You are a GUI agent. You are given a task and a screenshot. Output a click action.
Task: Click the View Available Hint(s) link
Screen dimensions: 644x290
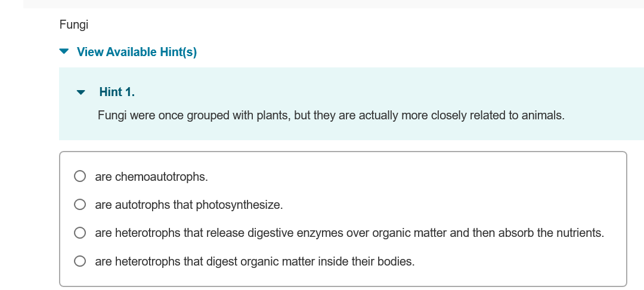click(137, 52)
